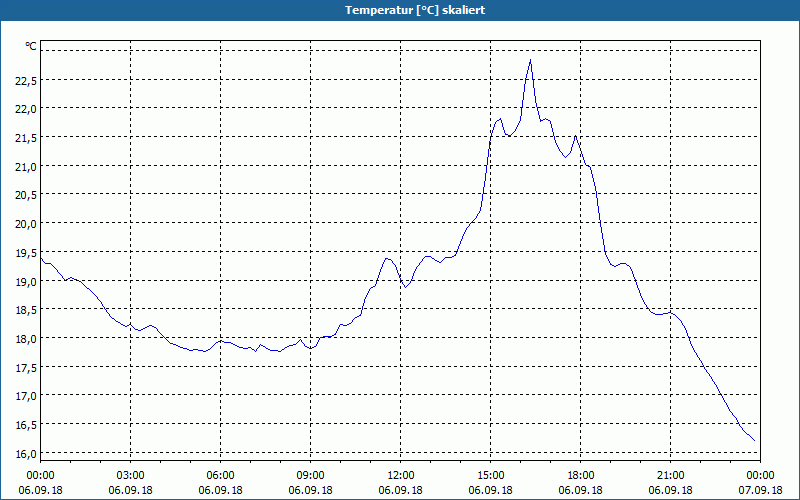Viewport: 800px width, 500px height.
Task: Click the 06:00 time axis label
Action: pos(220,476)
